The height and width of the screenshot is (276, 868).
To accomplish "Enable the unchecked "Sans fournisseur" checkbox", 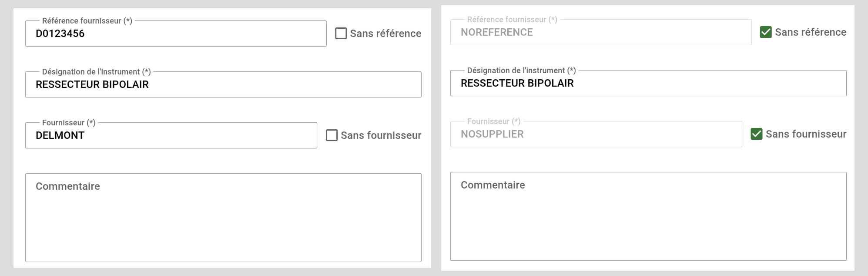I will (332, 135).
